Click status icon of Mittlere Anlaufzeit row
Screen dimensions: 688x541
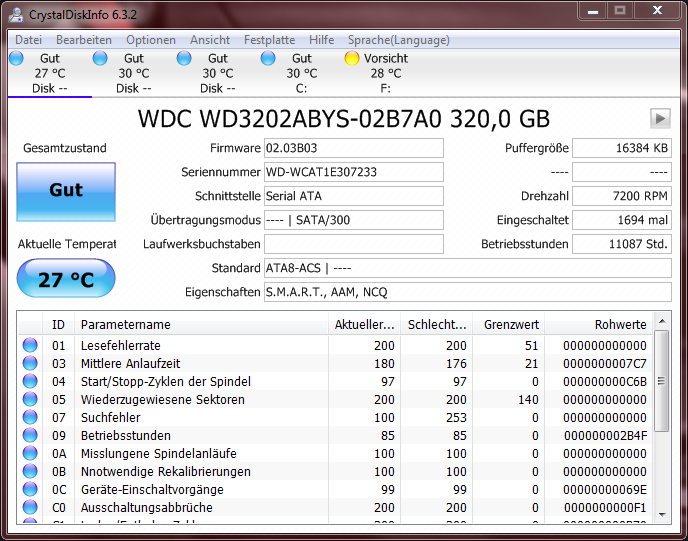[30, 363]
